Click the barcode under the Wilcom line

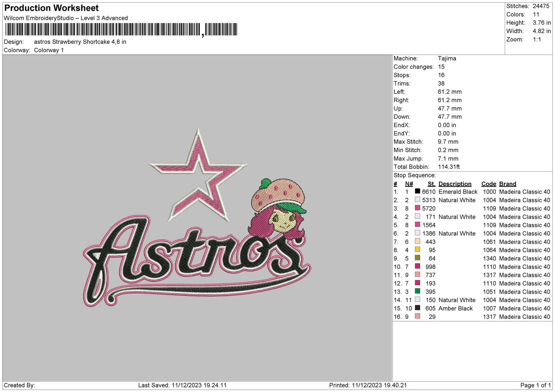121,30
